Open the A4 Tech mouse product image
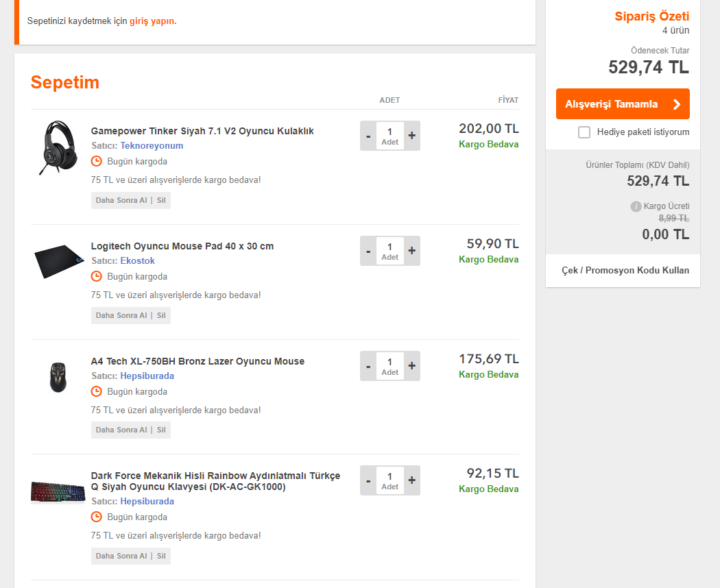This screenshot has height=588, width=720. coord(58,376)
